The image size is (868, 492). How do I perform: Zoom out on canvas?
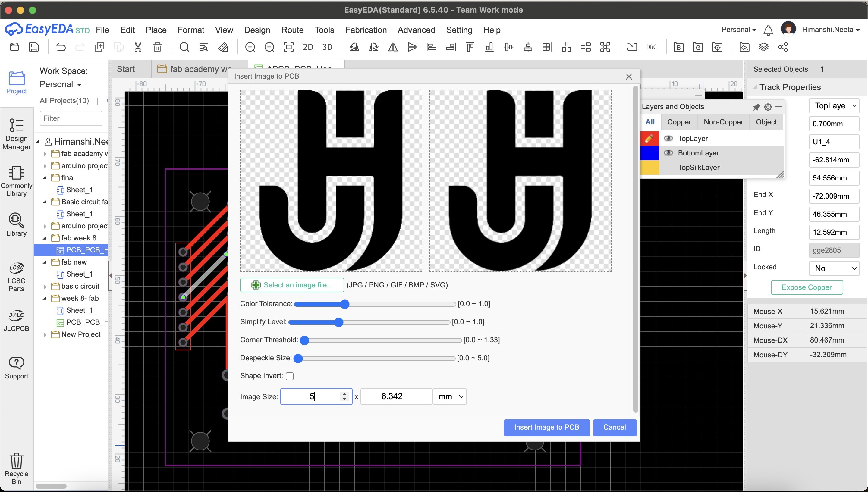[269, 47]
